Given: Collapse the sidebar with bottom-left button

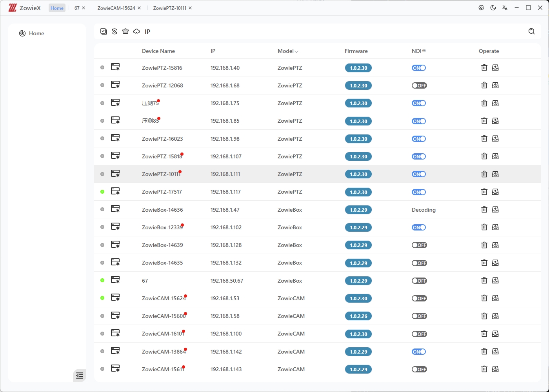Looking at the screenshot, I should (x=80, y=376).
